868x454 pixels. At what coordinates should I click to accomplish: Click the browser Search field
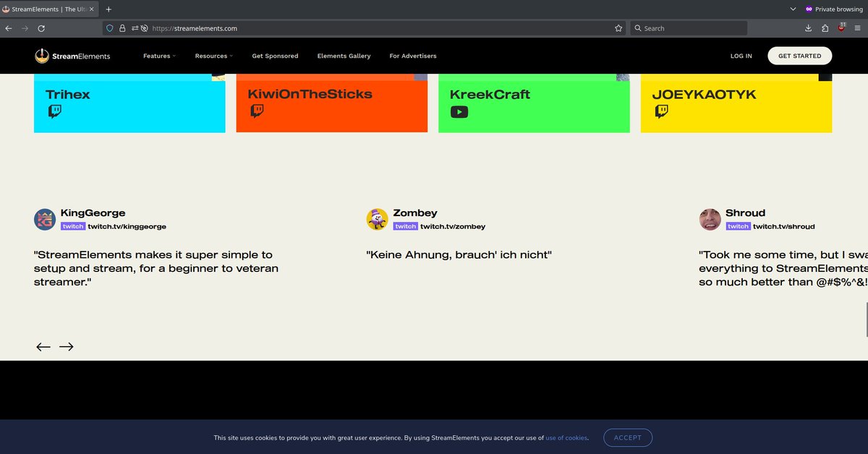(x=689, y=28)
